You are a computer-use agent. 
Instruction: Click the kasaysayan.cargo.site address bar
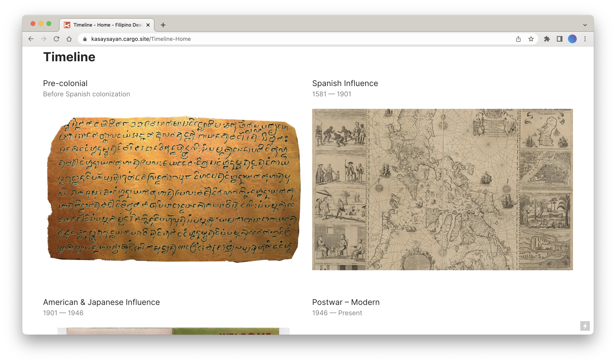tap(295, 39)
